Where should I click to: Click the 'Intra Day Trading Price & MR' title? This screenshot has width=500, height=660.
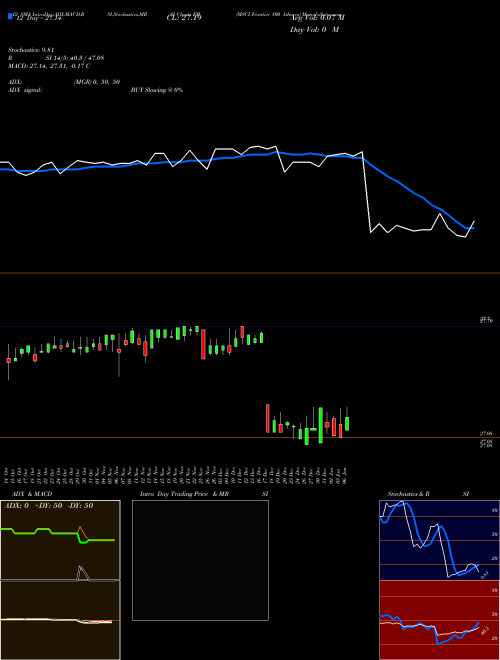tap(184, 494)
